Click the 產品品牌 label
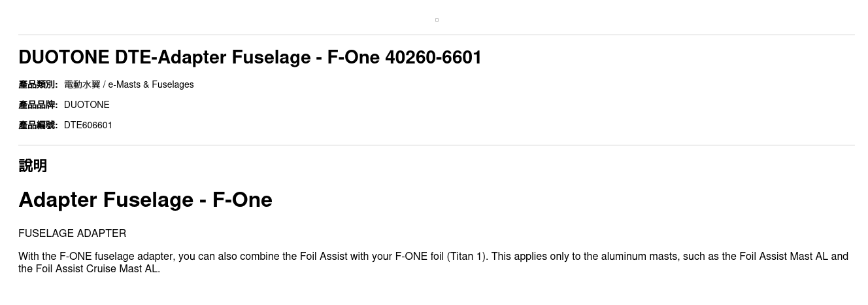Screen dimensions: 868x305 point(38,105)
